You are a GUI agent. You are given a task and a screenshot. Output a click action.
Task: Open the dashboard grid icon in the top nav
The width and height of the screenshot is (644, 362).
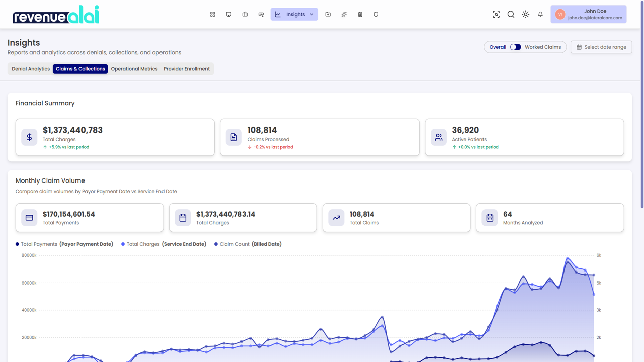coord(212,14)
